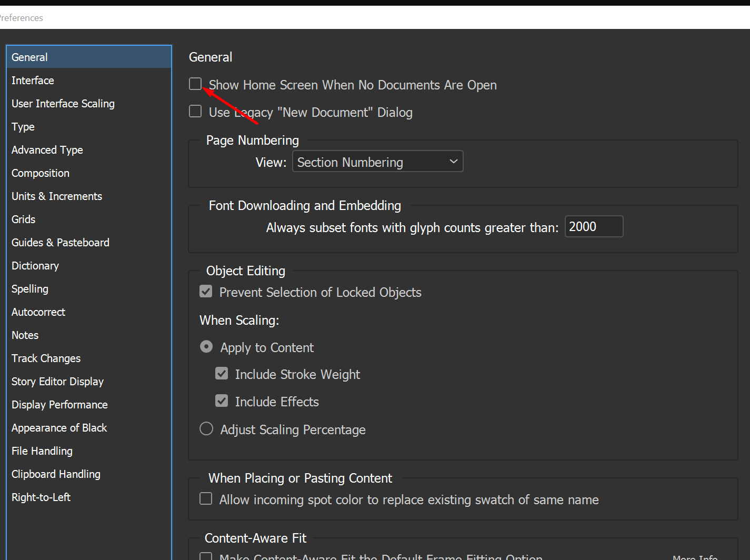
Task: Check Use Legacy "New Document" Dialog
Action: pos(195,111)
